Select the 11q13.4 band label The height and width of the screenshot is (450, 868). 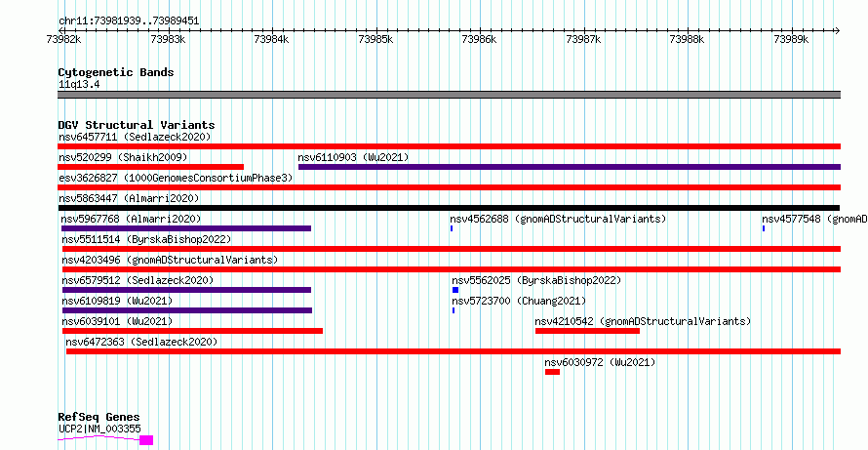[79, 85]
